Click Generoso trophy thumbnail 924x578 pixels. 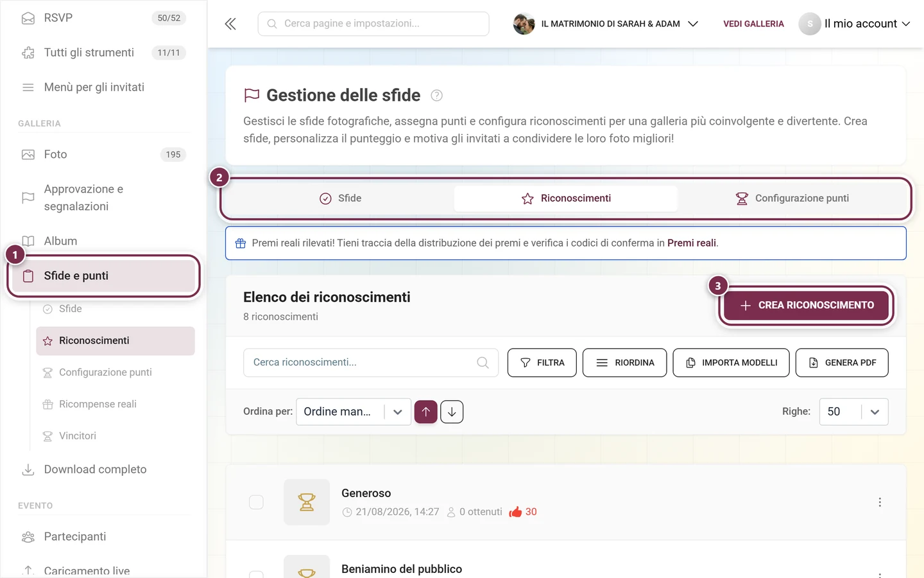pos(307,502)
